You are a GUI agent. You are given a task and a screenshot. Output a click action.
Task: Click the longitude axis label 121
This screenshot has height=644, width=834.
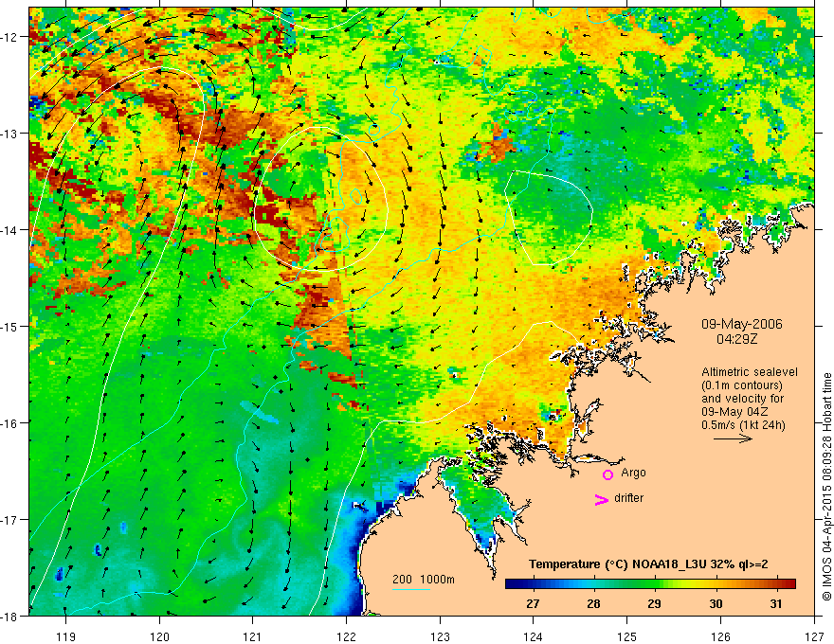[x=253, y=636]
